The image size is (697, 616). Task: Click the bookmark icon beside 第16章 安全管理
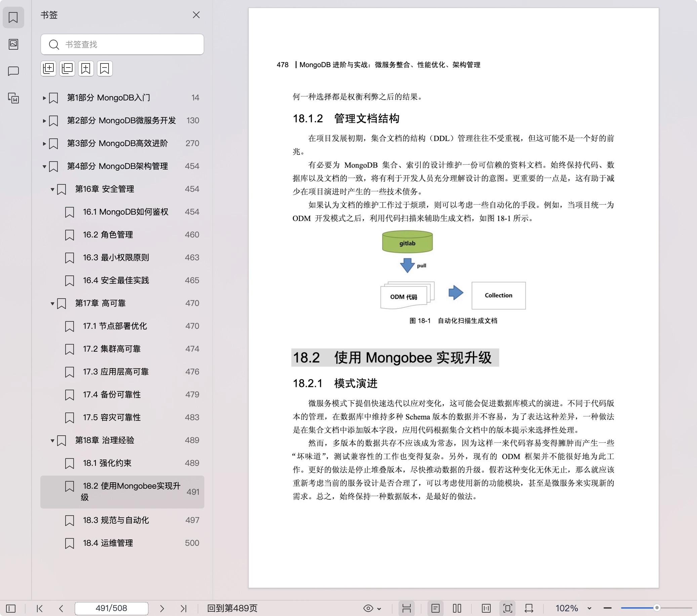(61, 189)
